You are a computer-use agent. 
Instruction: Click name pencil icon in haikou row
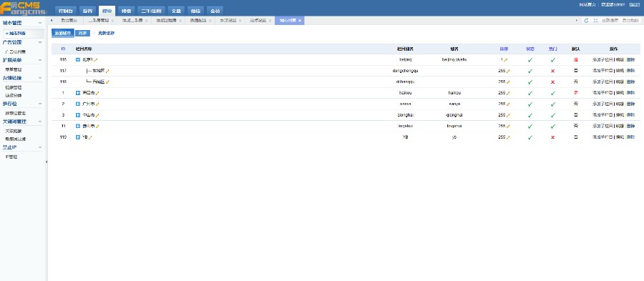pyautogui.click(x=97, y=93)
